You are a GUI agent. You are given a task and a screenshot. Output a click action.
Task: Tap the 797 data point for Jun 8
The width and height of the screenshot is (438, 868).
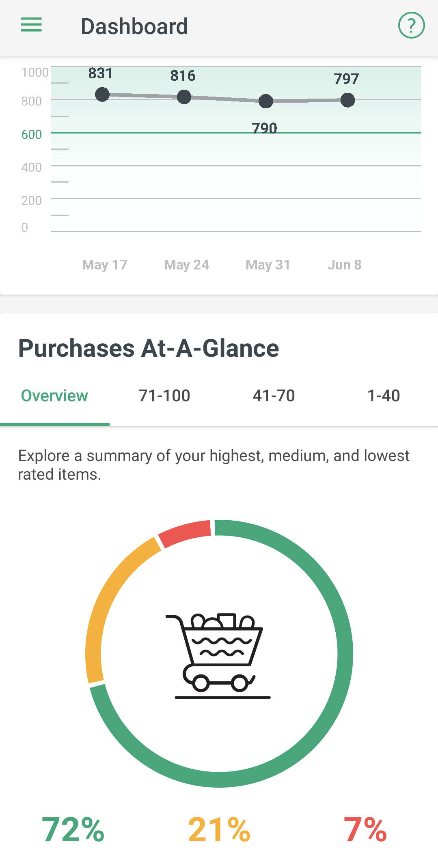click(347, 100)
